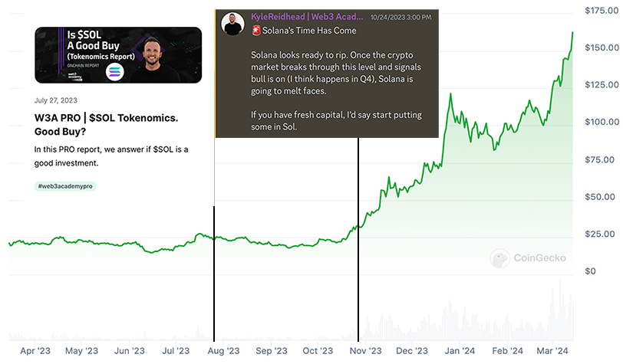Click KyleReidhead's profile avatar
Screen dimensions: 623x364
click(233, 24)
